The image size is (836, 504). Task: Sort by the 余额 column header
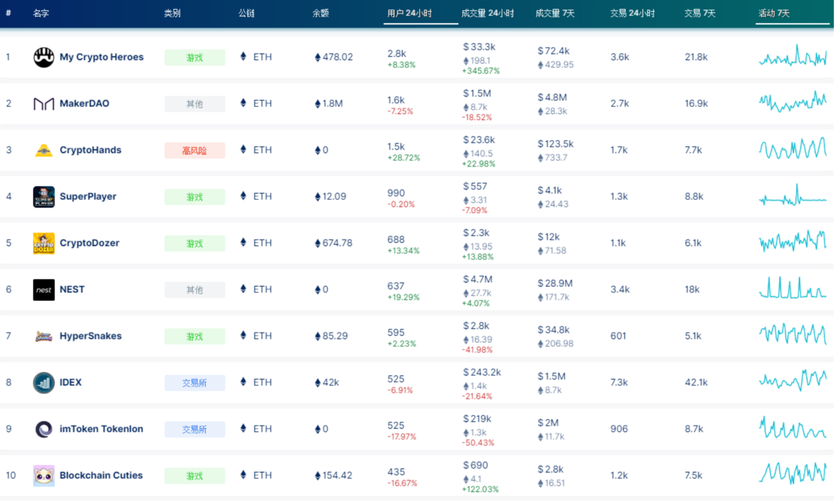(321, 13)
